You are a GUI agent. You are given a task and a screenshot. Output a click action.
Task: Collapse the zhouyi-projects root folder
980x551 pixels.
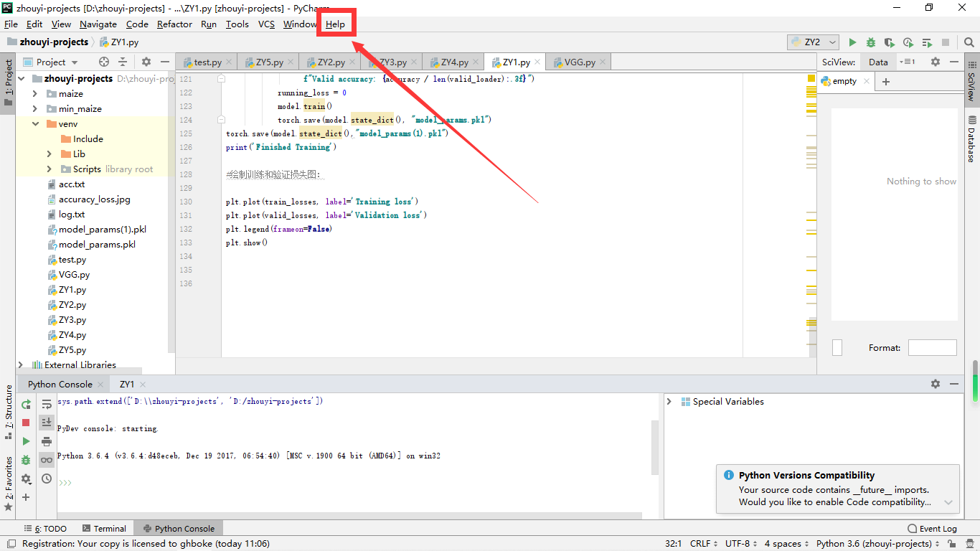[22, 78]
